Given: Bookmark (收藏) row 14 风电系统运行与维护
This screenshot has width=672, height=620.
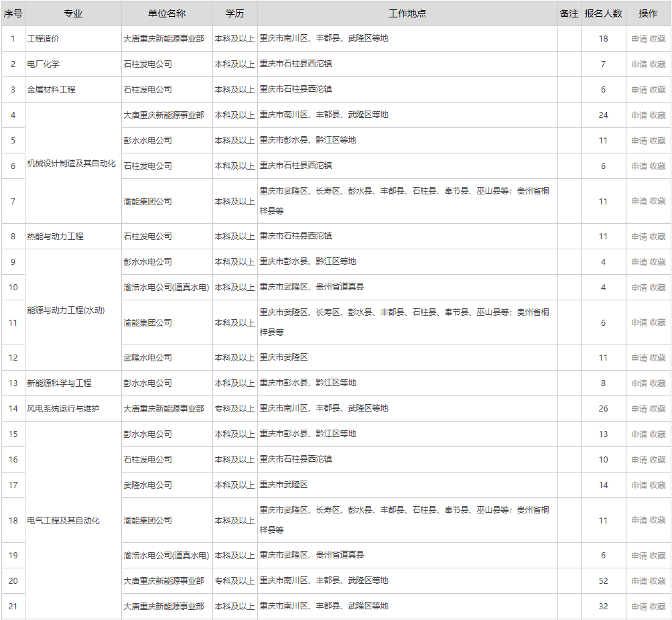Looking at the screenshot, I should 657,409.
